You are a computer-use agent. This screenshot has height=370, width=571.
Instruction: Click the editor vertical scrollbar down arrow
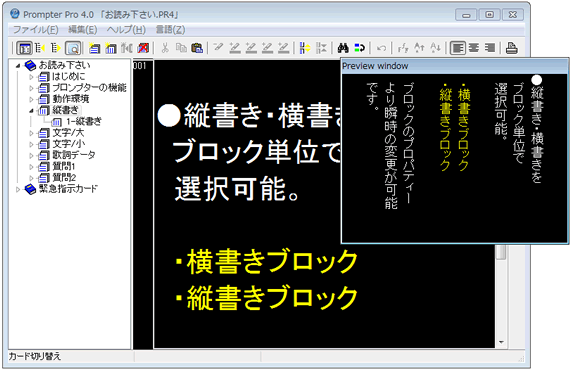pyautogui.click(x=501, y=342)
